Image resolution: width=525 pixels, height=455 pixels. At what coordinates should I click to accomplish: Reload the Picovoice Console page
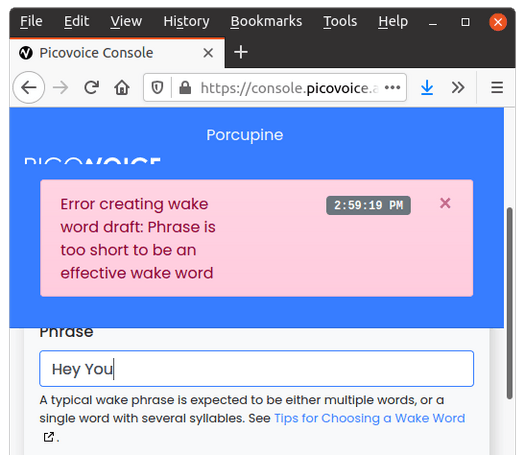pos(91,88)
